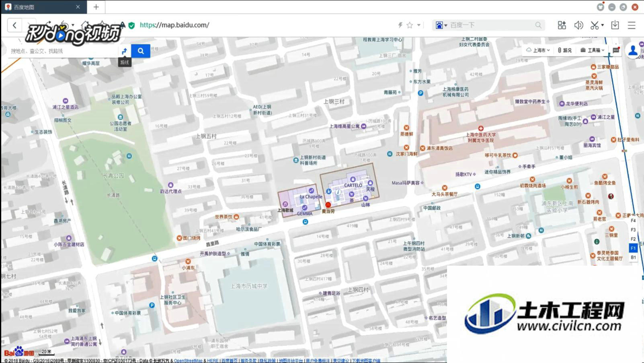Click the bus stop icon below GEMMA

306,222
